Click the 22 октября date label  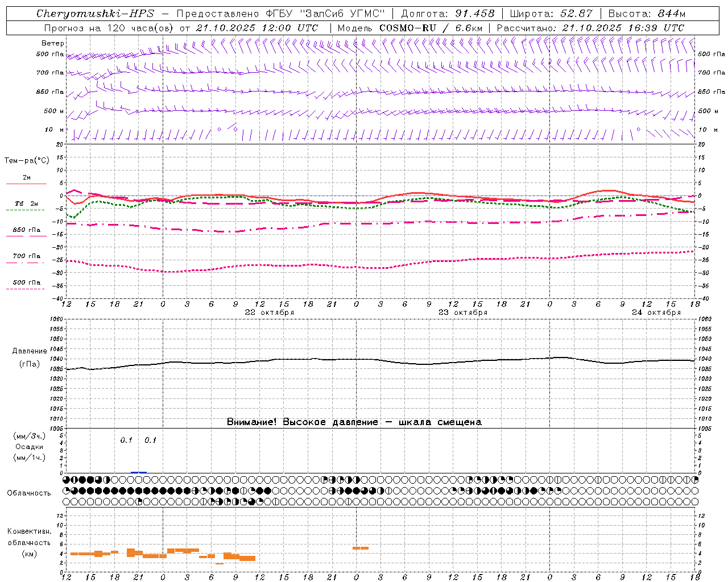[270, 313]
